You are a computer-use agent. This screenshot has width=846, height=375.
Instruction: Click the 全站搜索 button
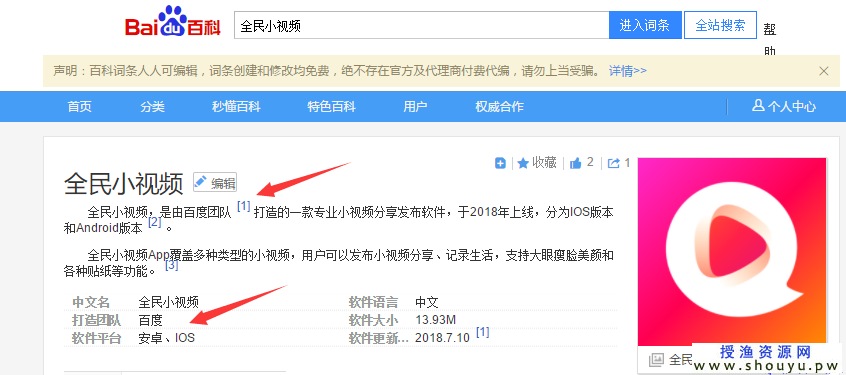[x=720, y=25]
